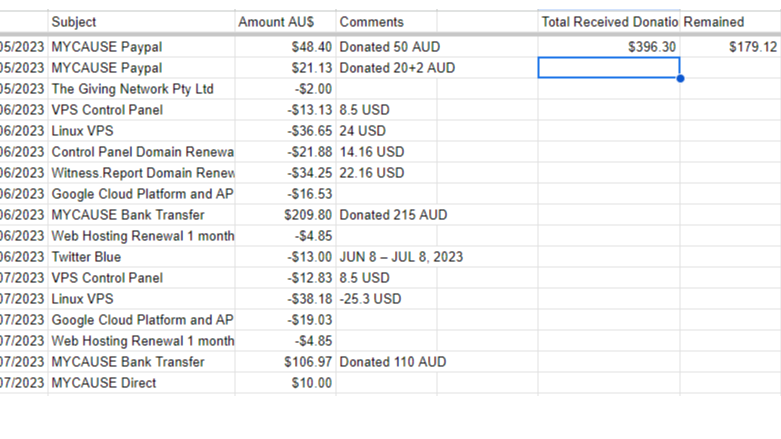Click The Giving Network Pty Ltd cell
This screenshot has width=781, height=439.
[x=141, y=89]
